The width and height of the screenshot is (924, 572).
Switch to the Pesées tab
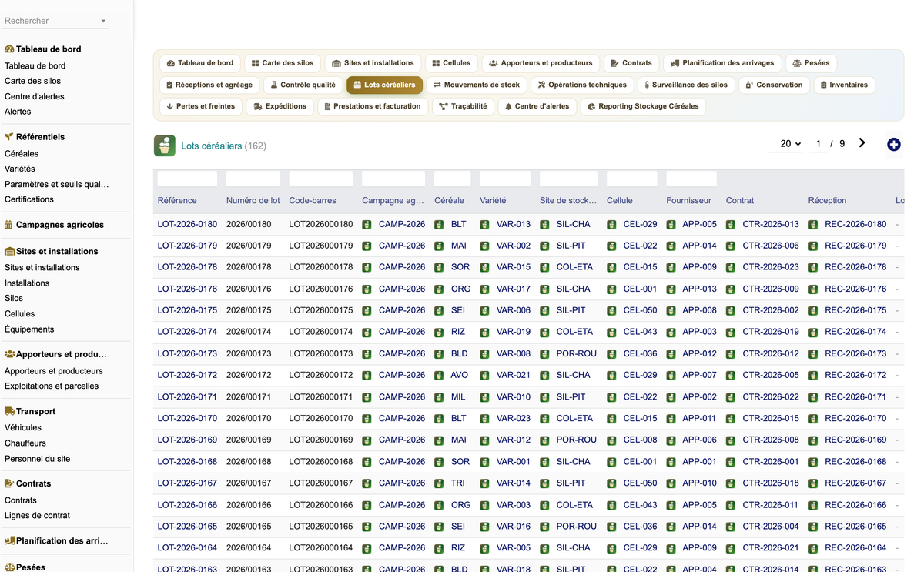[811, 63]
